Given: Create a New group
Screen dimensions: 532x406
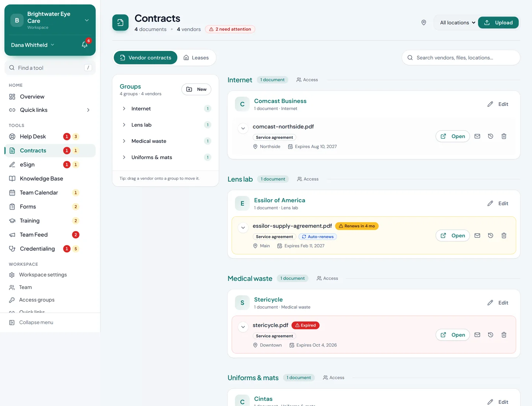Looking at the screenshot, I should click(196, 89).
